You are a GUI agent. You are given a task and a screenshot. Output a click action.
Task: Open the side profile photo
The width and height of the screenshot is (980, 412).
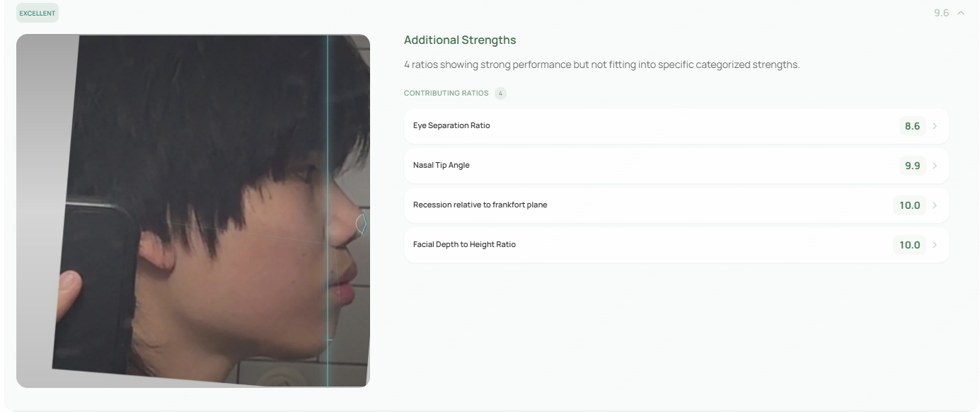pyautogui.click(x=192, y=211)
